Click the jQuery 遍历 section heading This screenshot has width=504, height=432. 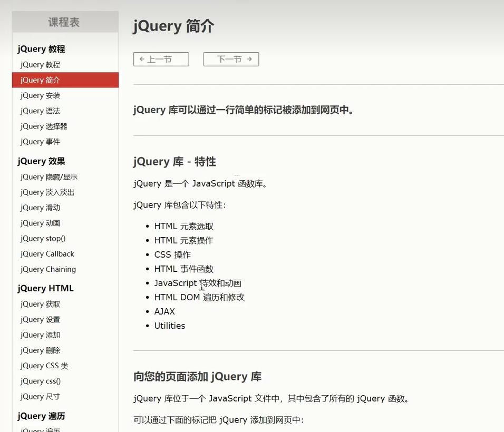click(x=42, y=416)
